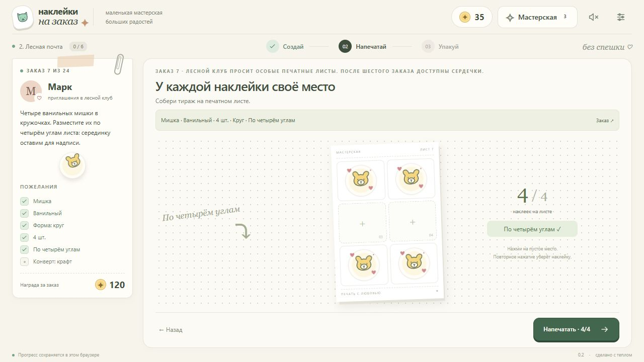This screenshot has width=644, height=362.
Task: Toggle the Форма: круг checkbox
Action: [24, 225]
